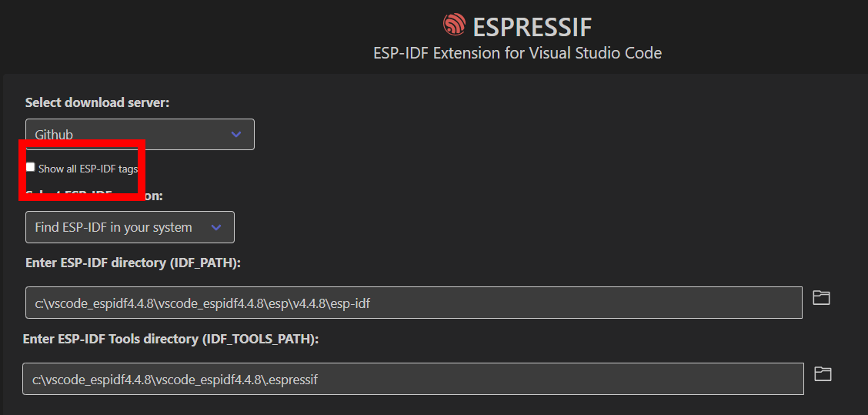Click the ESPRESSIF heading text
This screenshot has width=868, height=415.
pos(532,27)
